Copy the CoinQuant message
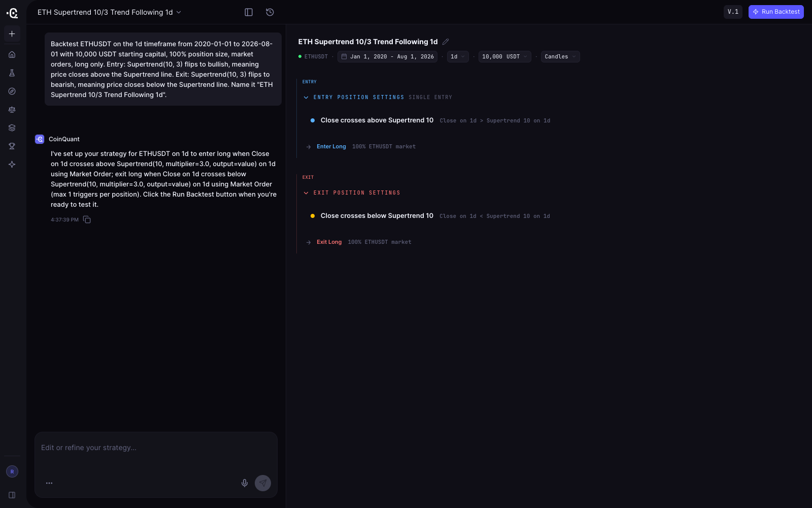812x508 pixels. [87, 219]
